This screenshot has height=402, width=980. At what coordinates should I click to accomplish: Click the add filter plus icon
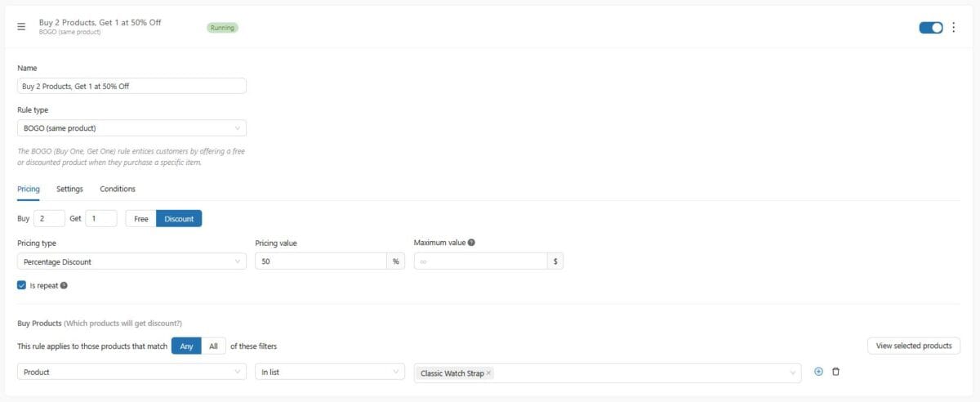(x=819, y=372)
